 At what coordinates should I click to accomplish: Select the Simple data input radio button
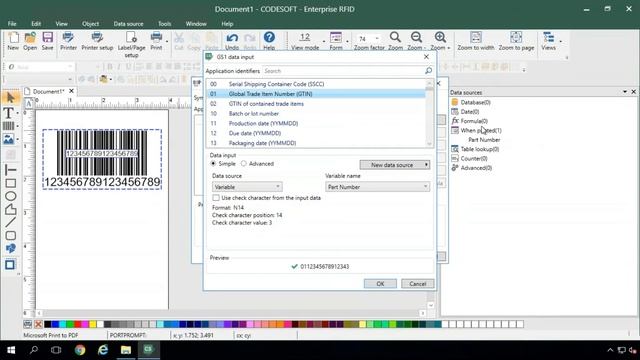point(213,164)
